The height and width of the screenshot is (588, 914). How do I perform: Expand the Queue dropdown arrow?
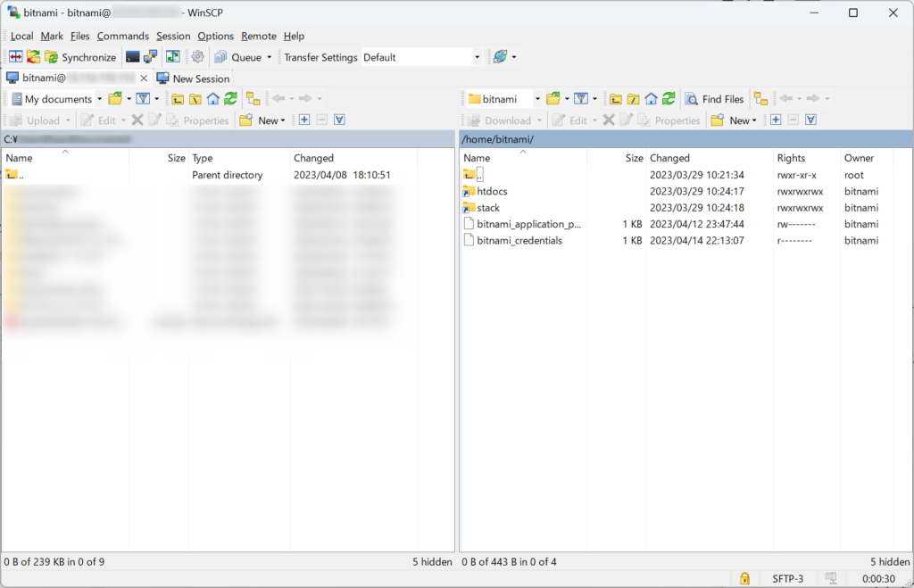270,57
